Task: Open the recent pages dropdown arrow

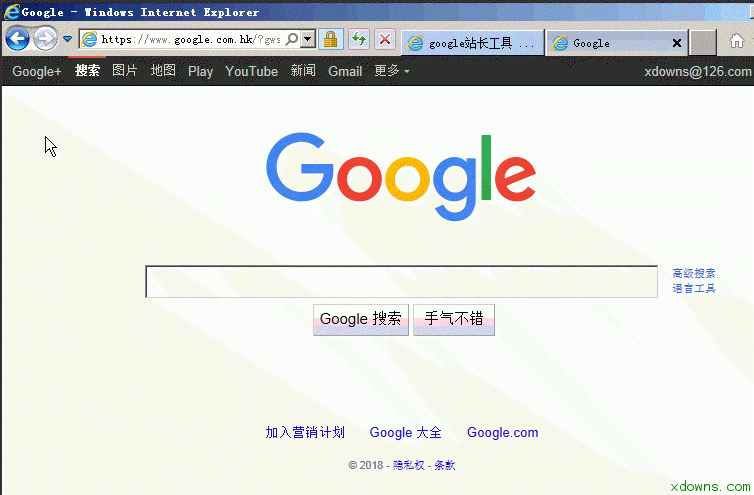Action: (67, 39)
